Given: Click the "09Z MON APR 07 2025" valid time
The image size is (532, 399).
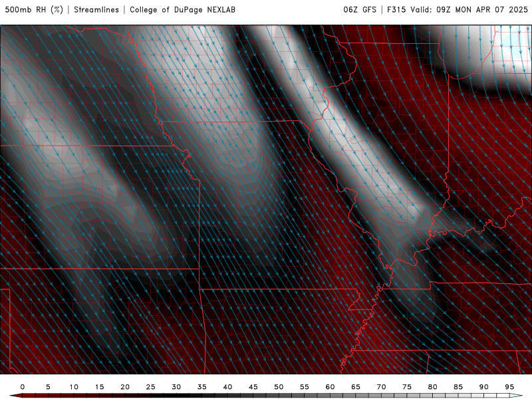Looking at the screenshot, I should [x=482, y=9].
